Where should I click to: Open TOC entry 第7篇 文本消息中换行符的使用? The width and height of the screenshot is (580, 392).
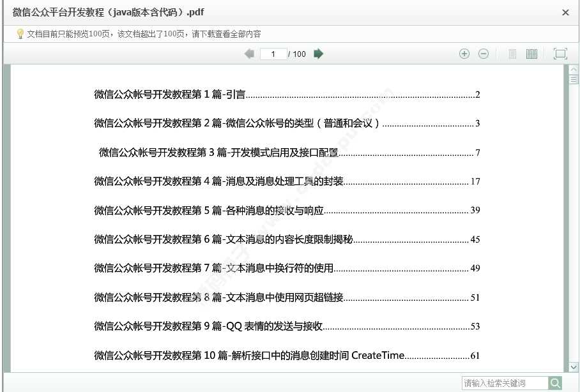[x=287, y=268]
